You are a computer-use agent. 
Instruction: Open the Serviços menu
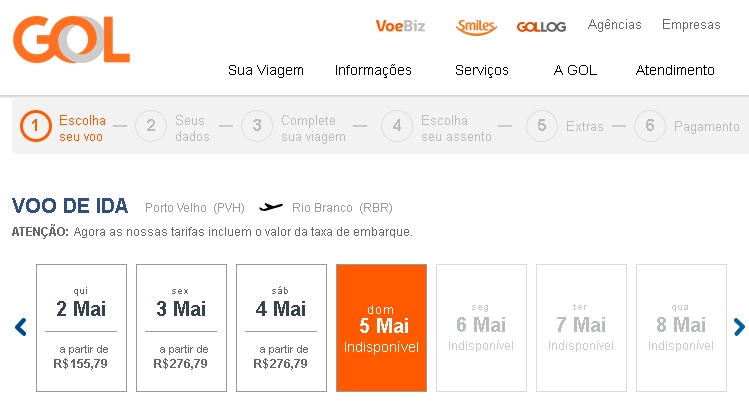point(482,70)
